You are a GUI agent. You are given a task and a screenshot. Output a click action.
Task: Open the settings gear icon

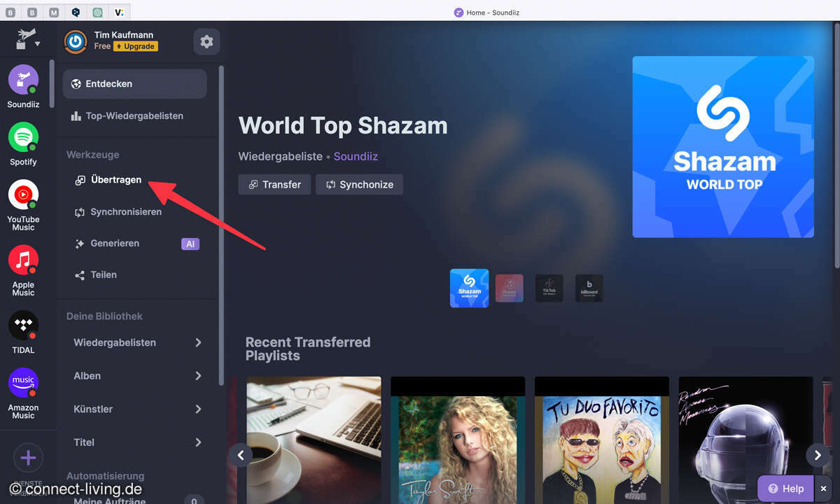click(x=206, y=41)
